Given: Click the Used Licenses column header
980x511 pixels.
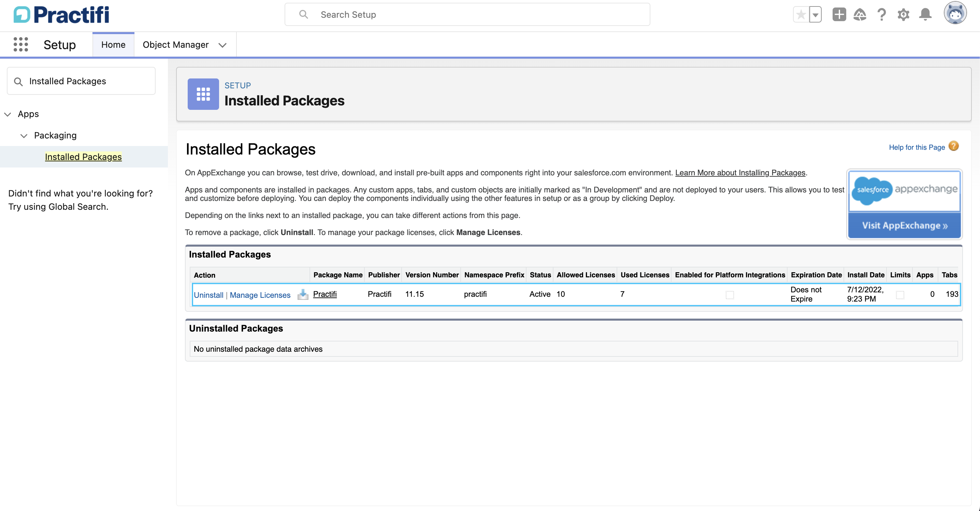Looking at the screenshot, I should coord(645,275).
